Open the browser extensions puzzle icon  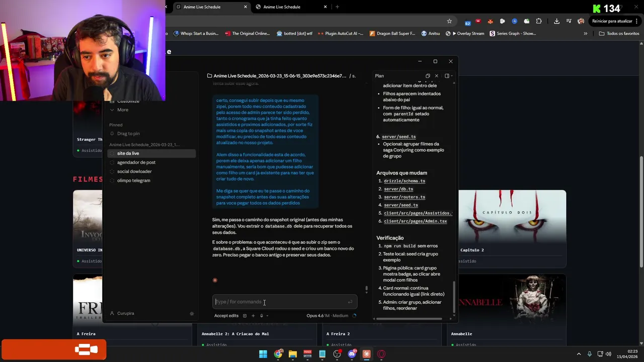tap(539, 21)
